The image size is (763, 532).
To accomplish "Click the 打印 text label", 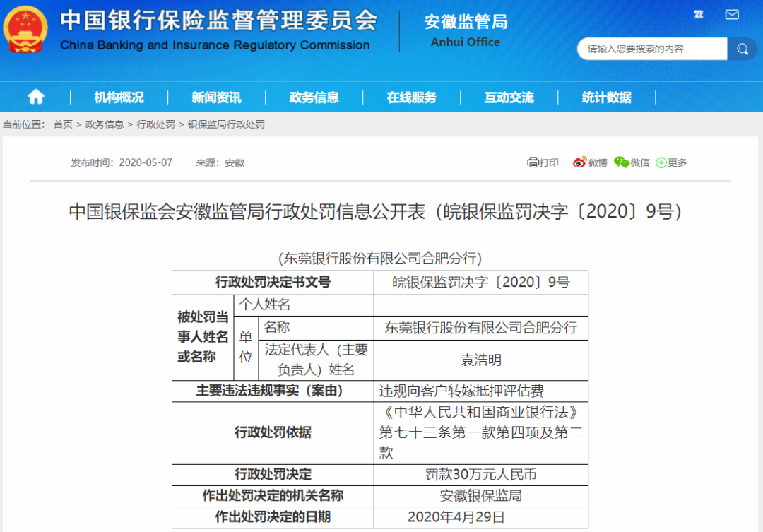I will pos(549,162).
